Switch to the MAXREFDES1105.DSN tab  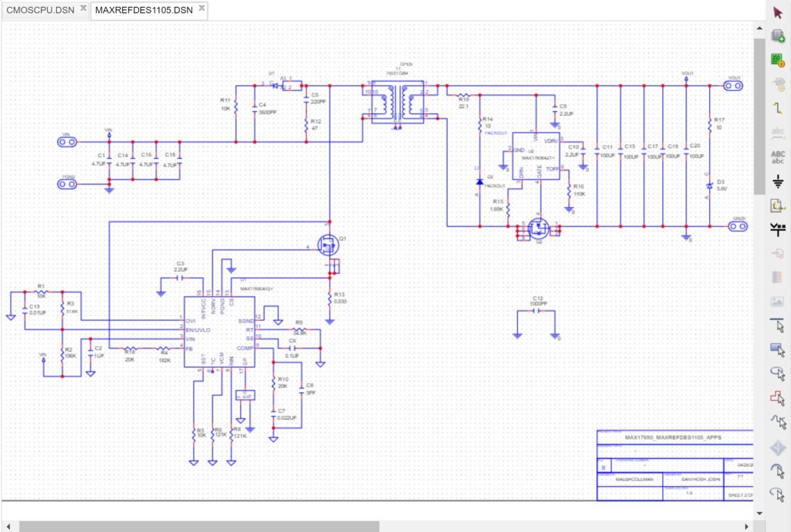144,10
